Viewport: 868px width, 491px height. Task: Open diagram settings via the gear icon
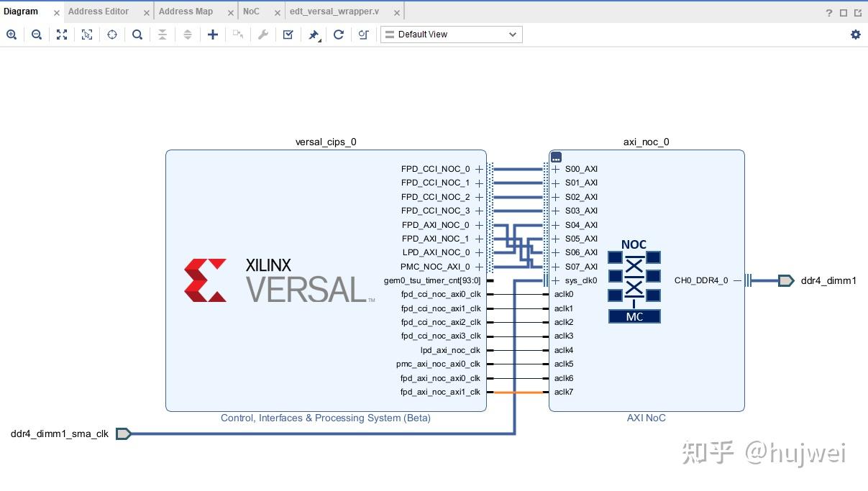[x=855, y=34]
